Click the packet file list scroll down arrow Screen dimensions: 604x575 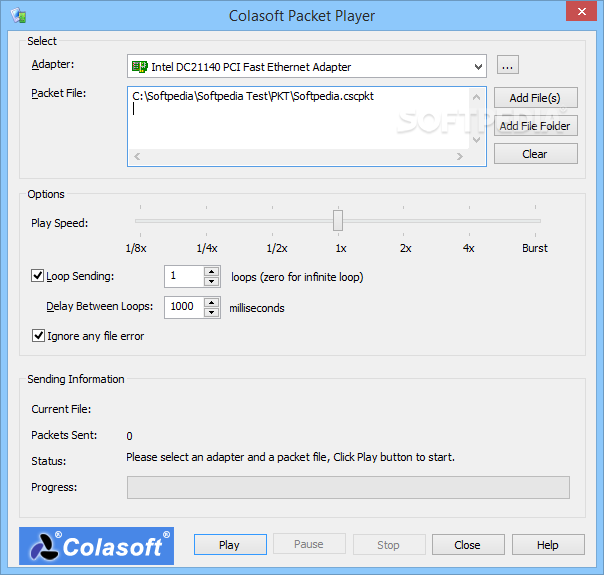click(x=476, y=140)
